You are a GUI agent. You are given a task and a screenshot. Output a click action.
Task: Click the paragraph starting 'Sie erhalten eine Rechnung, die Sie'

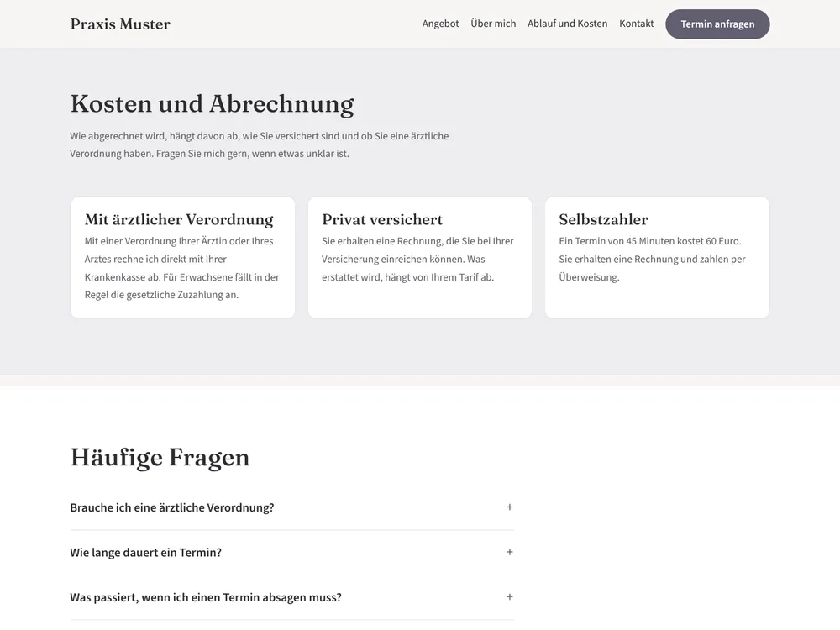(x=417, y=260)
